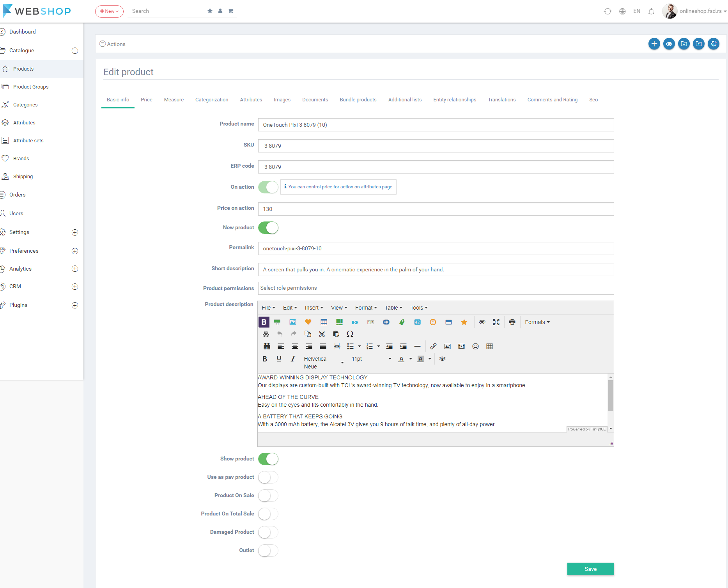The image size is (728, 588).
Task: Open the background highlight color picker arrow
Action: (x=430, y=359)
